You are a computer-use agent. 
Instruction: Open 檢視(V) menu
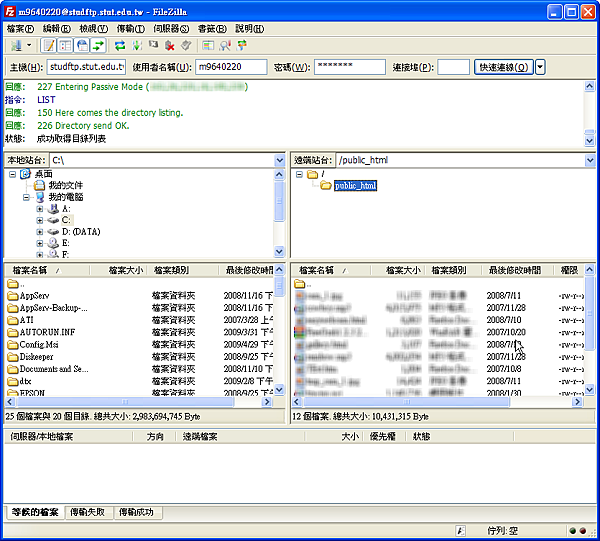coord(94,29)
